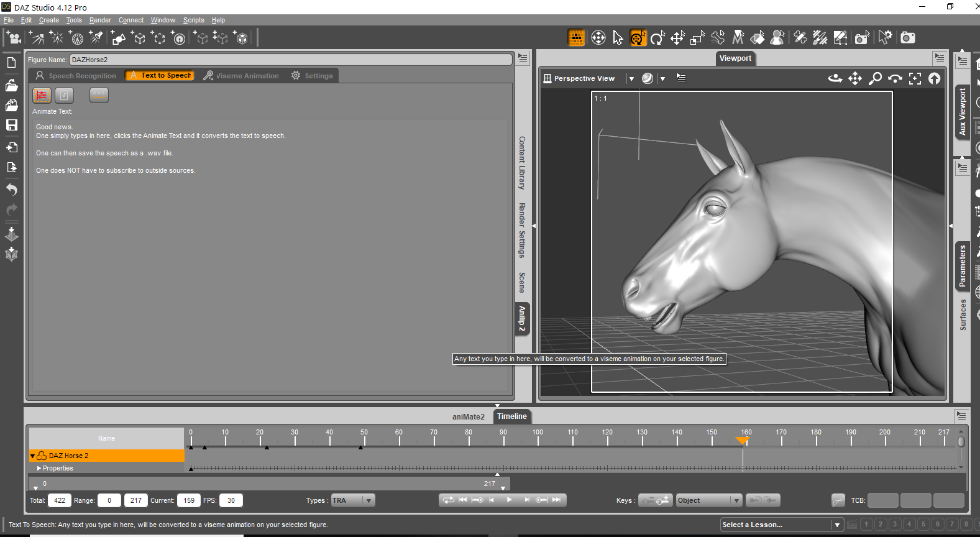This screenshot has height=537, width=980.
Task: Click the Figure Name field
Action: [x=291, y=60]
